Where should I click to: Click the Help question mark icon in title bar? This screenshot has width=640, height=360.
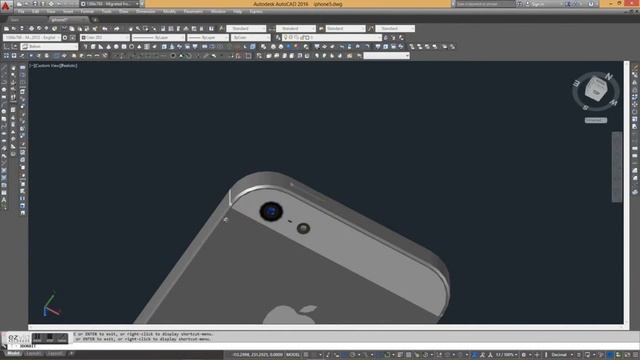tap(591, 4)
